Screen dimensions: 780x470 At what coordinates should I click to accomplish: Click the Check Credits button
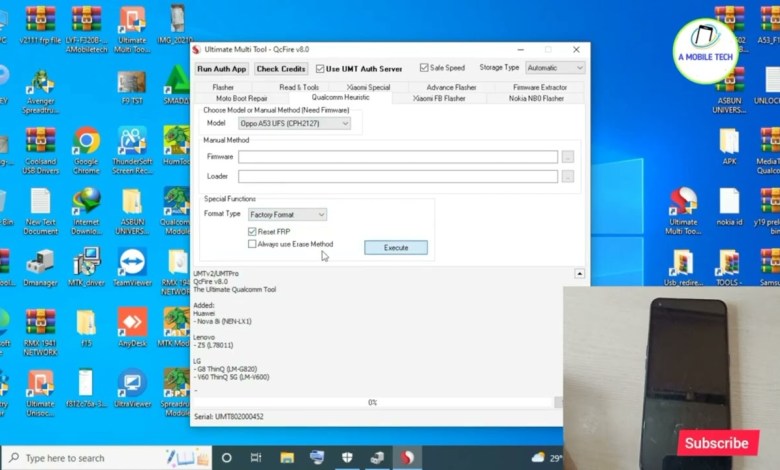tap(281, 69)
